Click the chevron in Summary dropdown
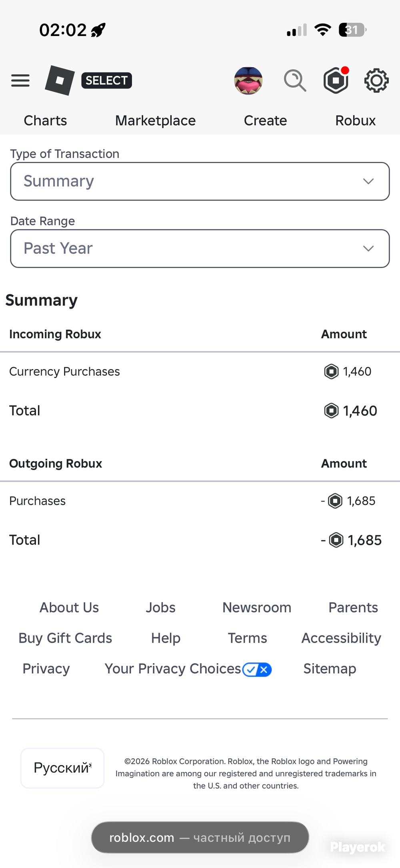The height and width of the screenshot is (868, 400). click(368, 181)
